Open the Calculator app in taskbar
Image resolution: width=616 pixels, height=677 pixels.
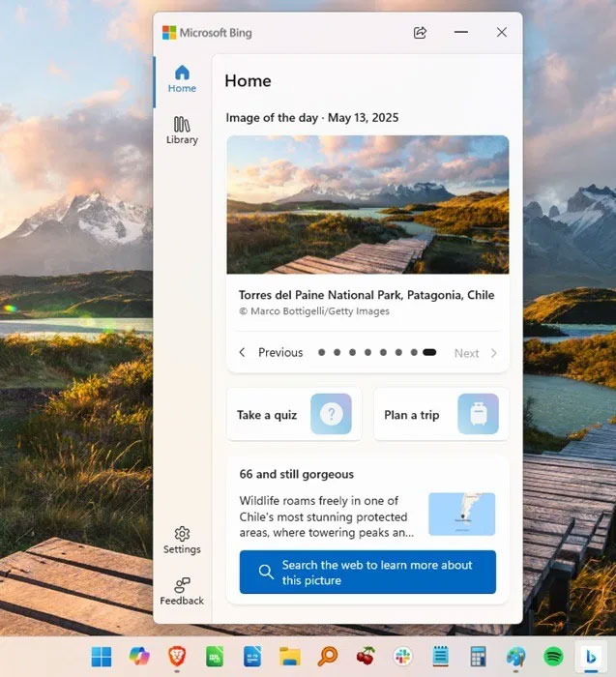(479, 657)
